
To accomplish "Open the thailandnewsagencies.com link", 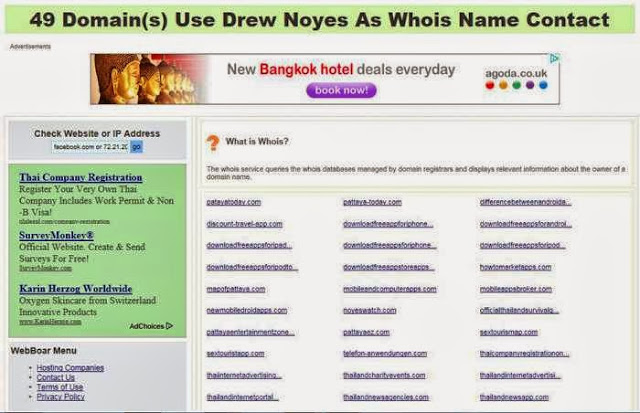I will point(386,397).
